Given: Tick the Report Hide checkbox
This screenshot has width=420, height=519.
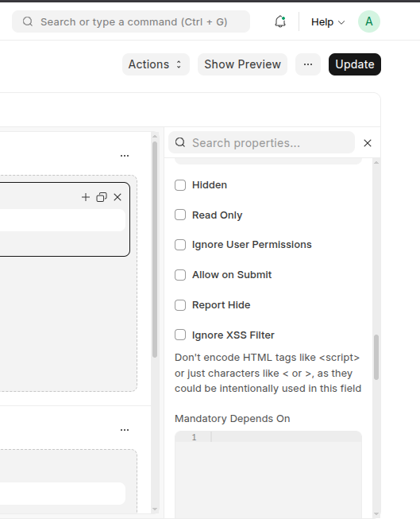Looking at the screenshot, I should [x=180, y=305].
